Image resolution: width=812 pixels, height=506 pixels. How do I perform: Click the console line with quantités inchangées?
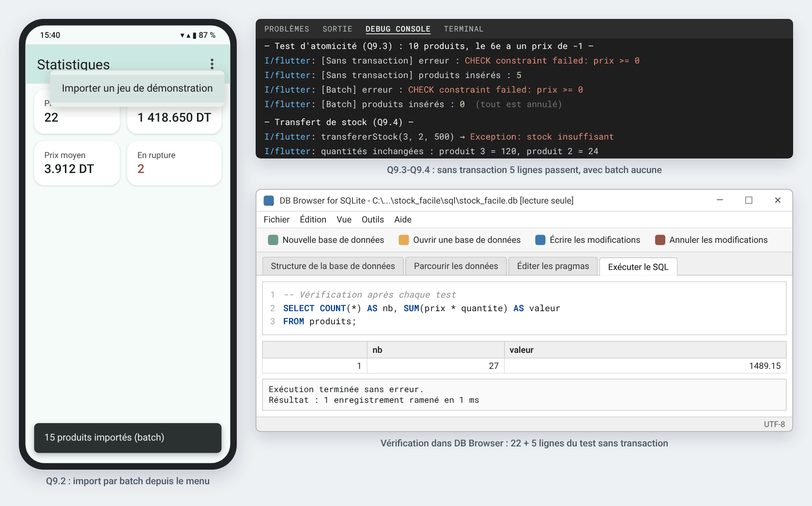click(x=431, y=151)
